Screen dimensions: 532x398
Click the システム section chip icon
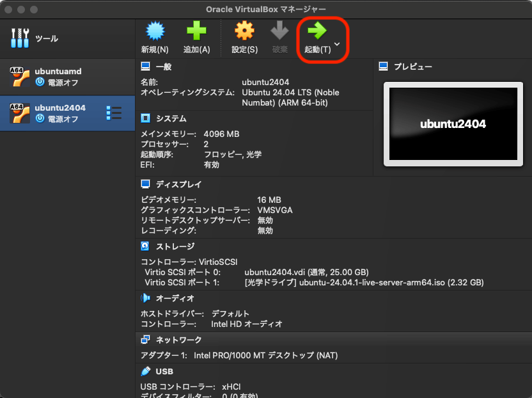coord(146,118)
